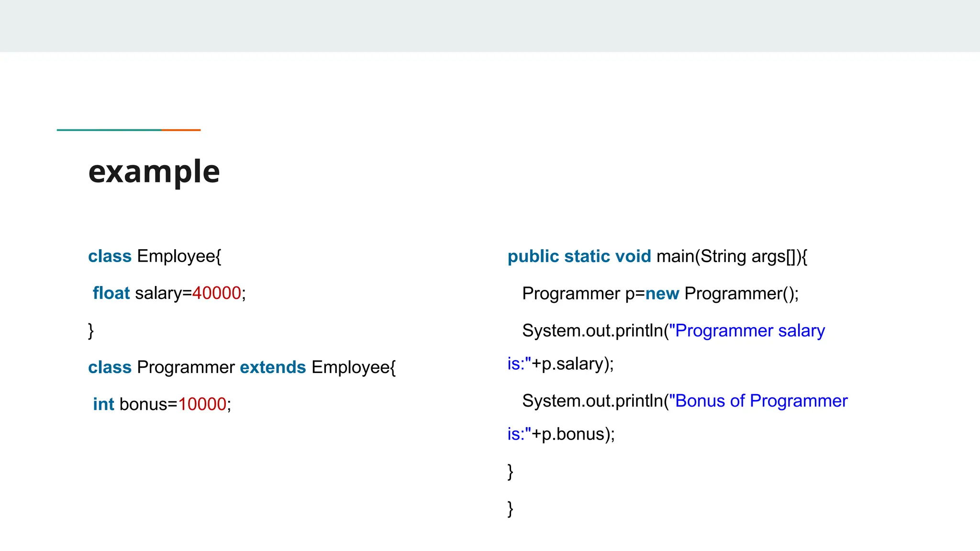
Task: Click the 'int bonus=10000;' line
Action: 162,404
